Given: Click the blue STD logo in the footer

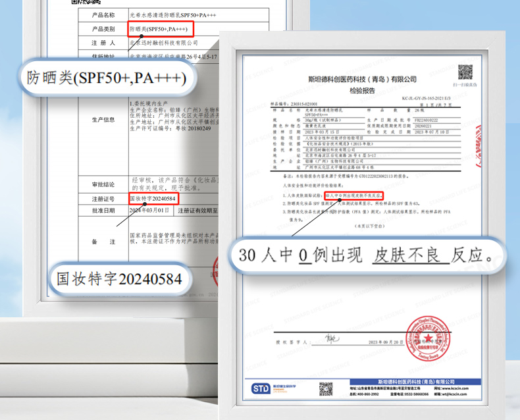Looking at the screenshot, I should click(261, 388).
